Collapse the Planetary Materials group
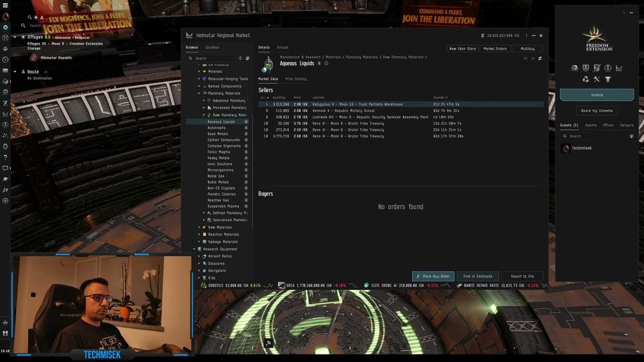The image size is (644, 362). pos(199,93)
